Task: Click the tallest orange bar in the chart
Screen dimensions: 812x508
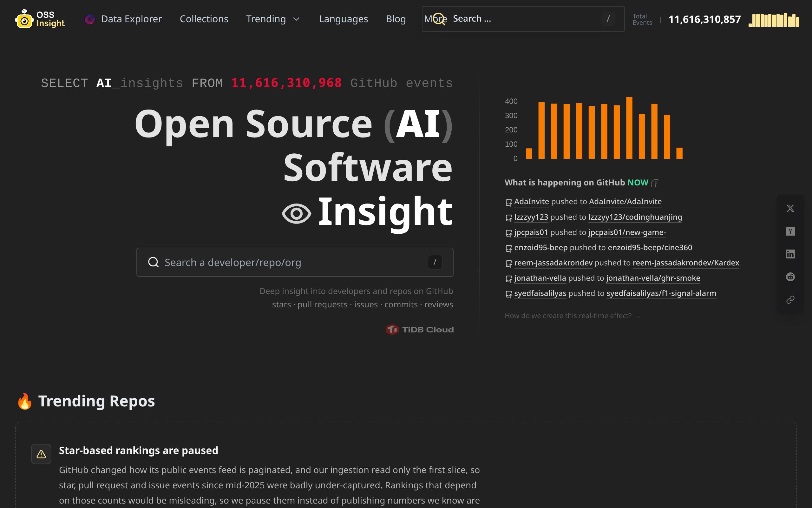Action: tap(629, 128)
